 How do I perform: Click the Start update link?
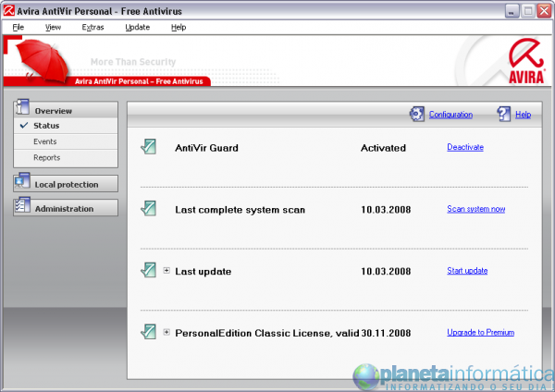[x=467, y=271]
